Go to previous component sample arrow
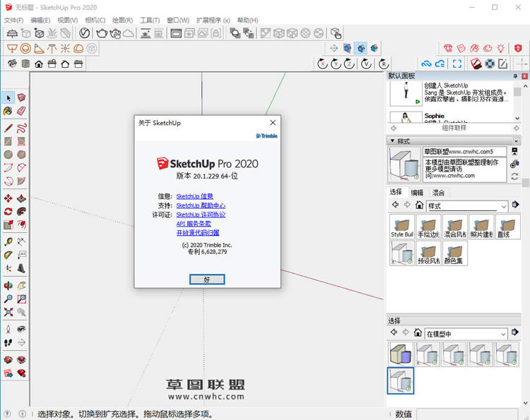This screenshot has height=420, width=530. pos(394,128)
